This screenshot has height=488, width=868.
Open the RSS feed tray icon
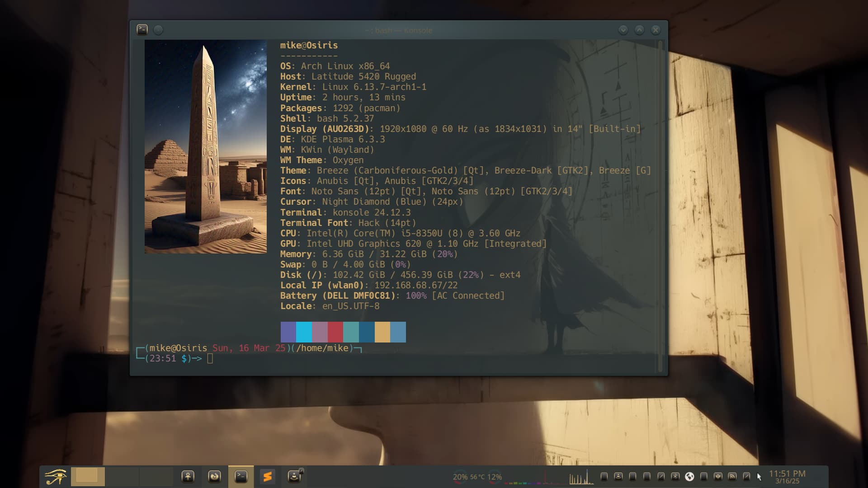(732, 476)
